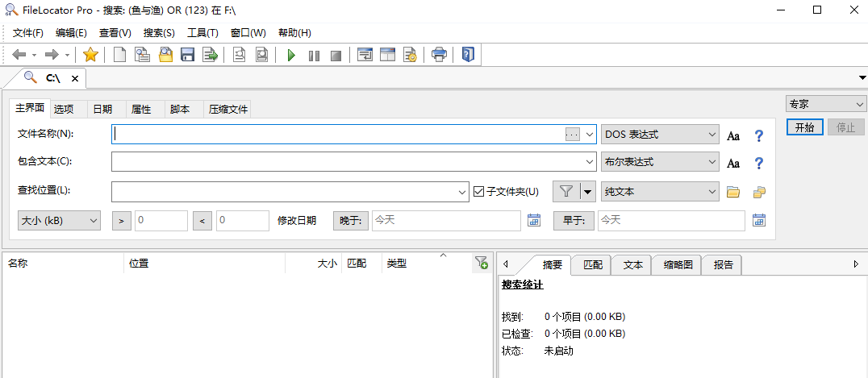The image size is (868, 378).
Task: Click the back navigation arrow
Action: click(19, 55)
